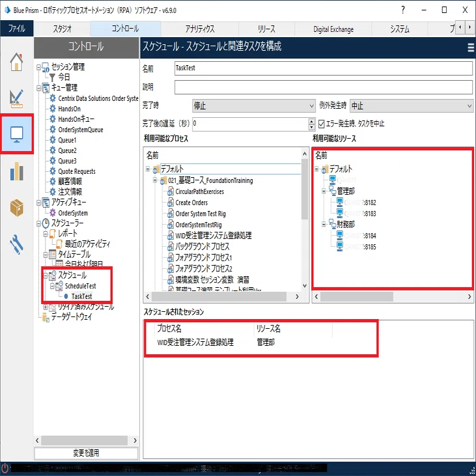Expand the リタイア済みスケジュール node
This screenshot has width=476, height=476.
[x=46, y=307]
